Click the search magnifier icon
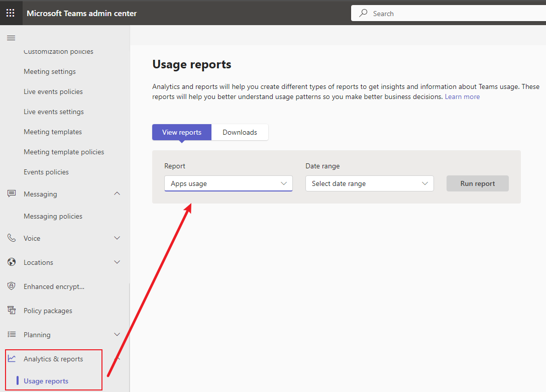 coord(363,13)
